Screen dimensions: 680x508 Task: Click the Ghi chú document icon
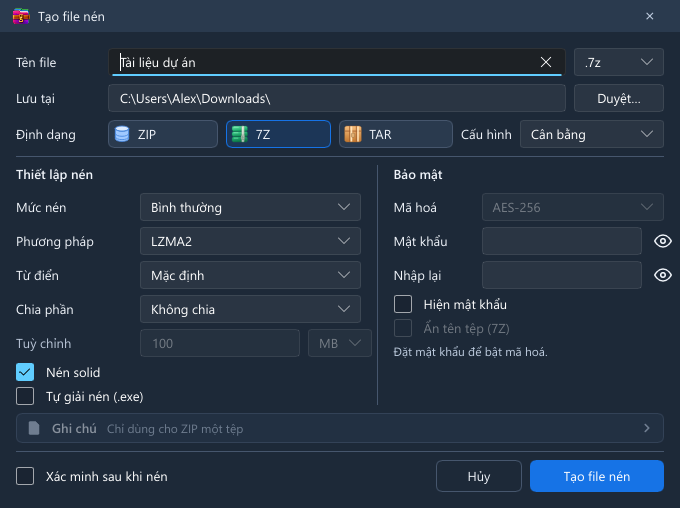tap(34, 428)
